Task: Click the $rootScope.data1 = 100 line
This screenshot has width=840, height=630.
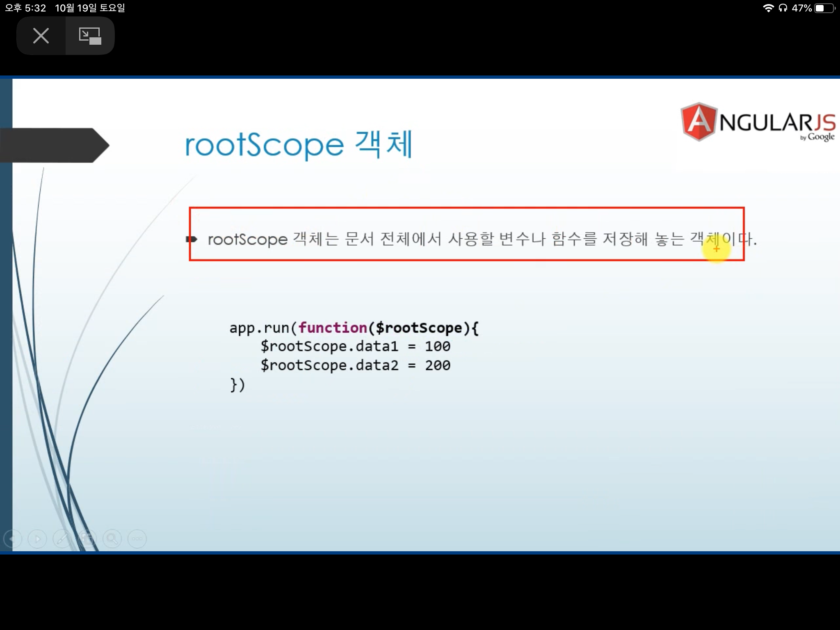Action: [355, 347]
